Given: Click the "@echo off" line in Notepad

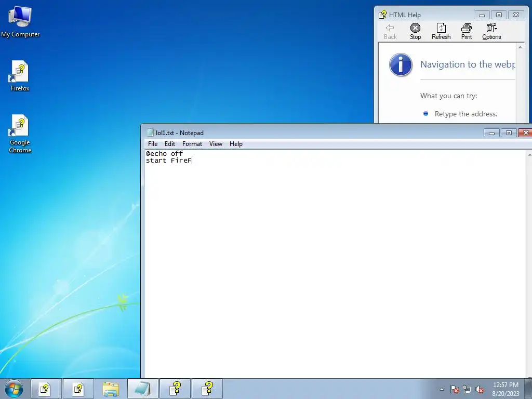Looking at the screenshot, I should coord(164,153).
